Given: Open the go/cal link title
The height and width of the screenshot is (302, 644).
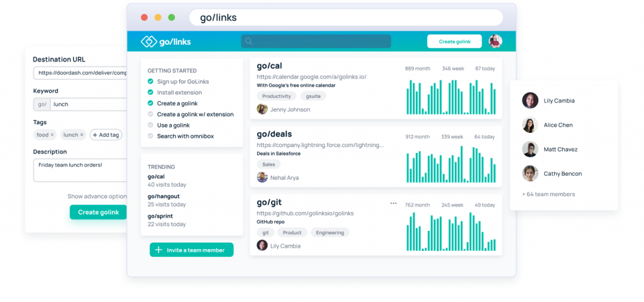Looking at the screenshot, I should [269, 65].
